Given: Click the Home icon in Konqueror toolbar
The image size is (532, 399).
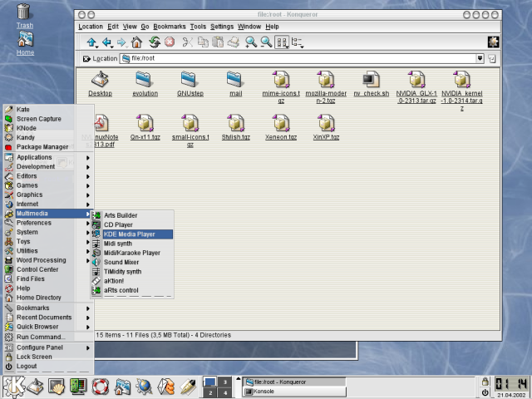Looking at the screenshot, I should [136, 42].
